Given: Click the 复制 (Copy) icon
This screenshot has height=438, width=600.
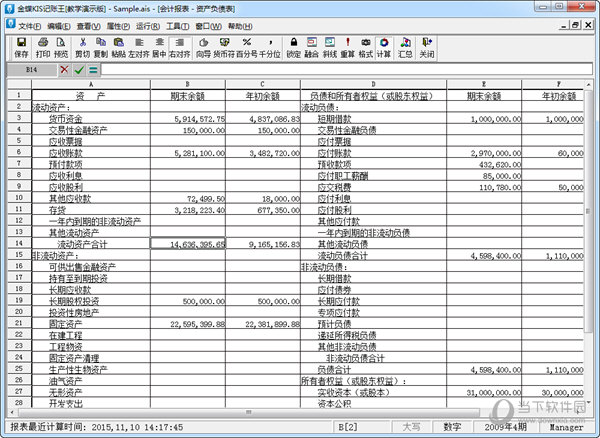Looking at the screenshot, I should point(101,48).
